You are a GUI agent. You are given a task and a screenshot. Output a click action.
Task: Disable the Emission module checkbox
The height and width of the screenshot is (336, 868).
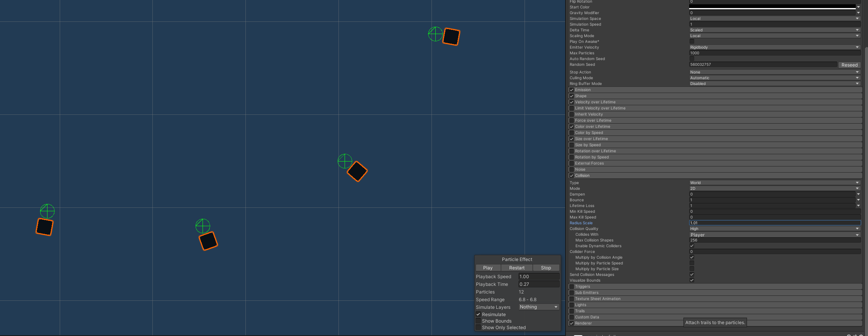[572, 90]
